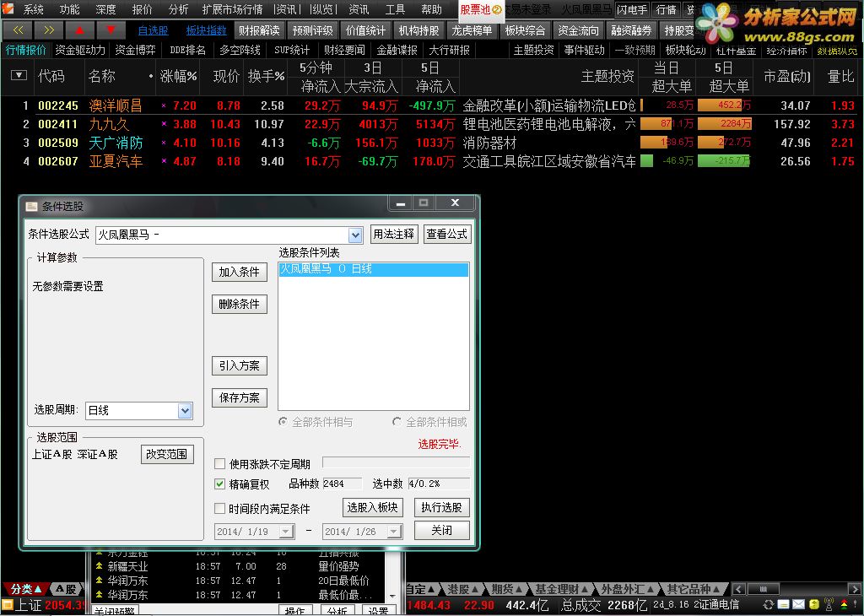This screenshot has width=864, height=616.
Task: Click the 股票池 tab in title bar
Action: [x=481, y=9]
